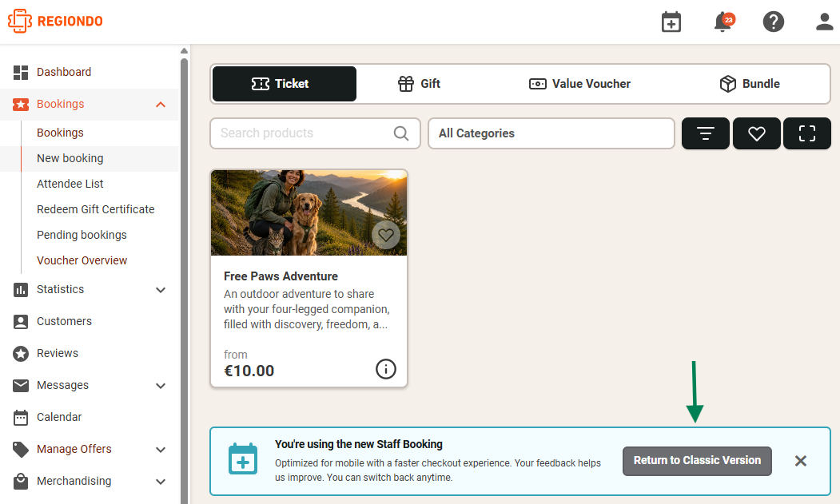Screen dimensions: 840x504
Task: Toggle fullscreen view button
Action: pos(806,133)
